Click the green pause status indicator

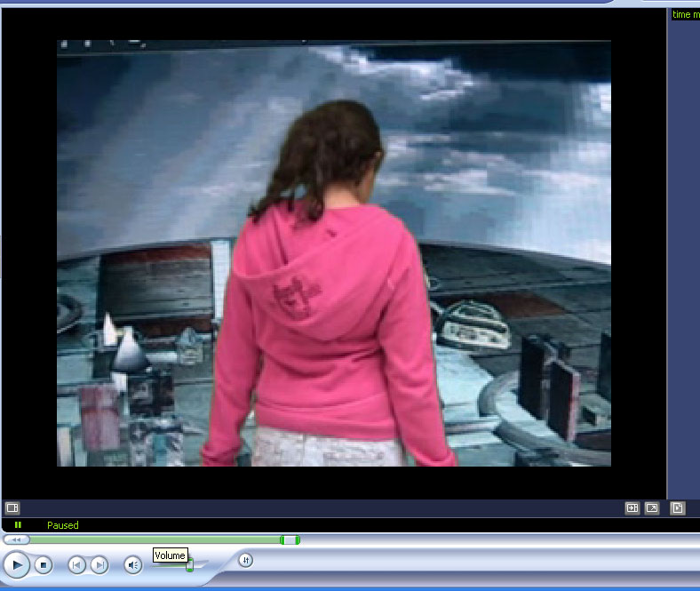18,525
